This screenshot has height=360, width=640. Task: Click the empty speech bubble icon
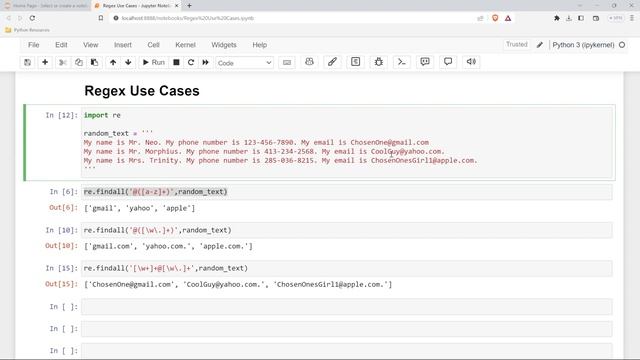[448, 62]
